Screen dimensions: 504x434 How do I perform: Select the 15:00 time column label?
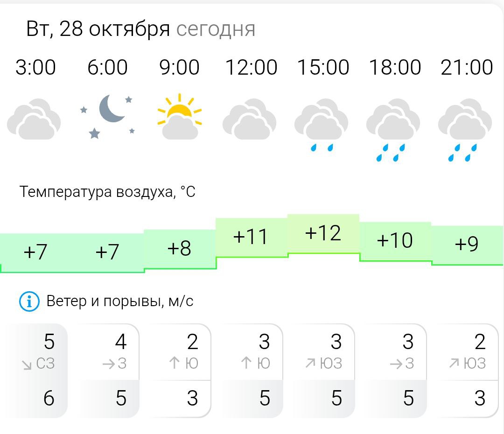click(x=323, y=67)
